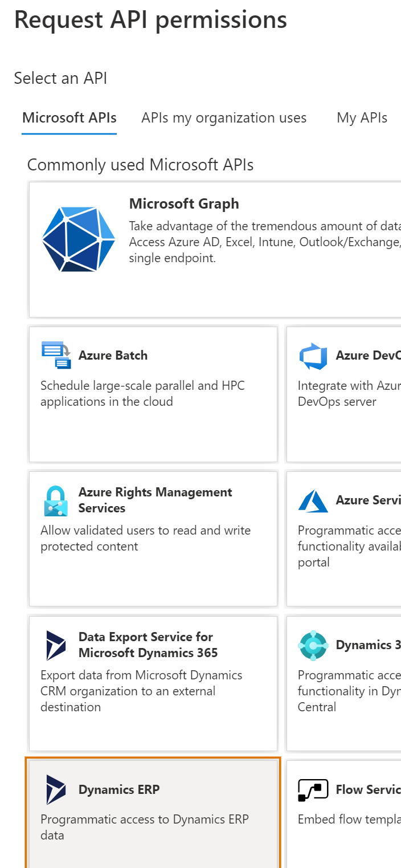
Task: Click 'Allow validated users to read and write' text
Action: tap(145, 538)
